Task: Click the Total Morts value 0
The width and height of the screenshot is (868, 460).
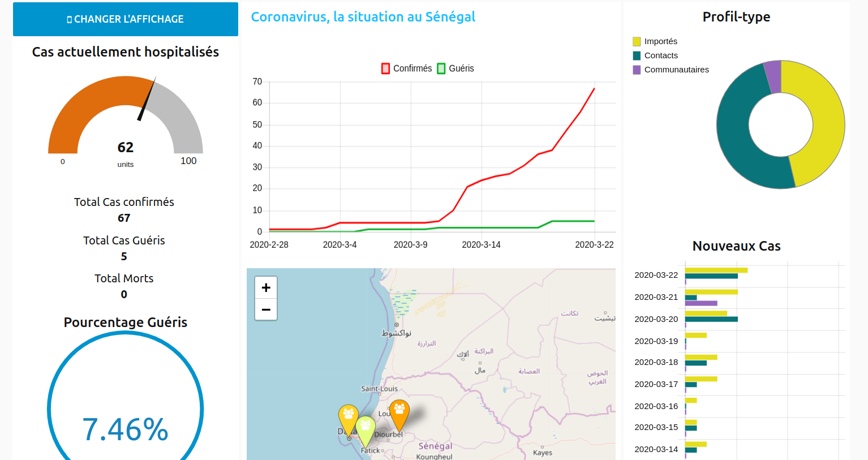Action: tap(124, 295)
